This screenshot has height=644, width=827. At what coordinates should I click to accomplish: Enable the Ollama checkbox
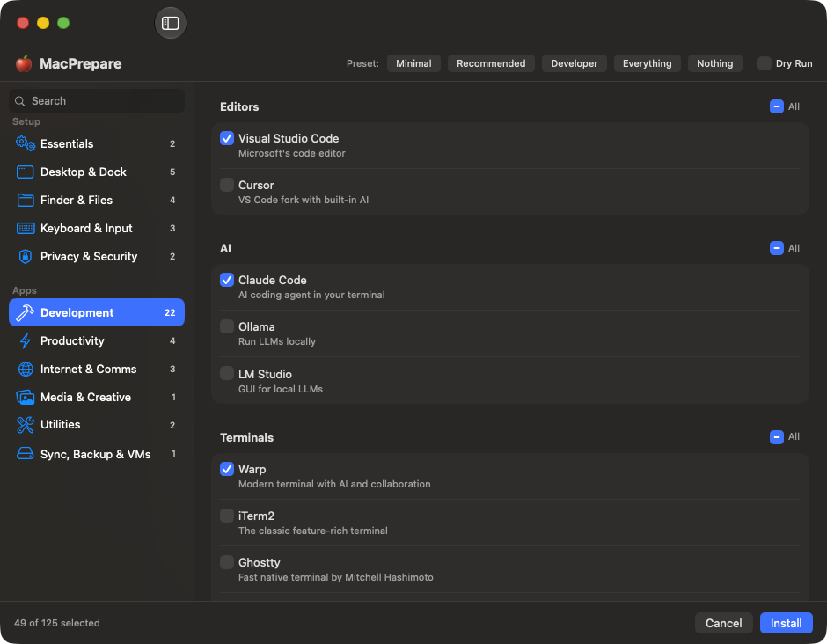227,326
